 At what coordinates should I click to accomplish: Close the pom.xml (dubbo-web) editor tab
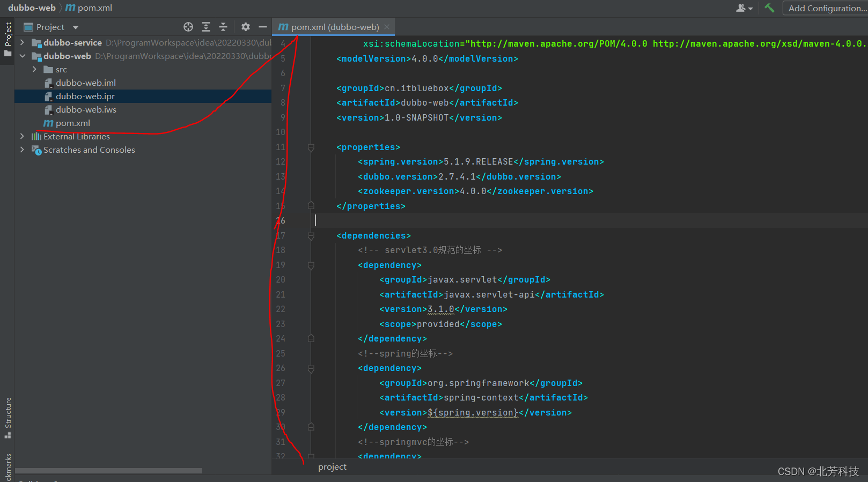click(387, 27)
